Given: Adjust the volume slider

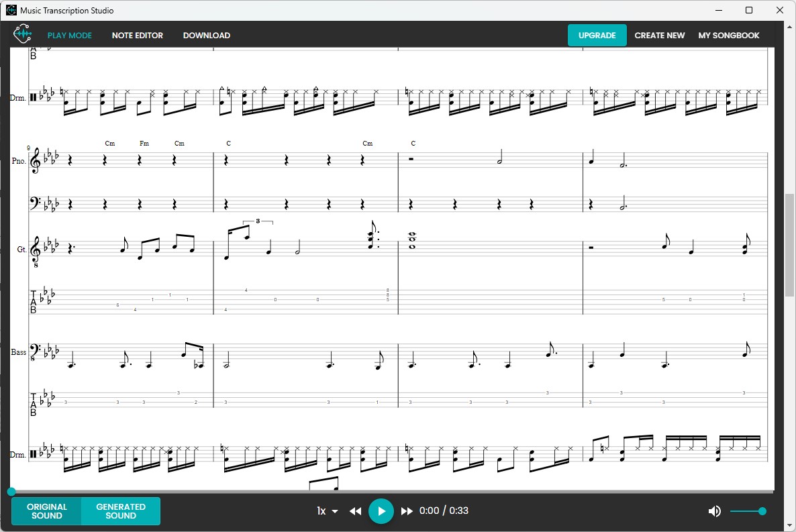Looking at the screenshot, I should click(x=748, y=511).
